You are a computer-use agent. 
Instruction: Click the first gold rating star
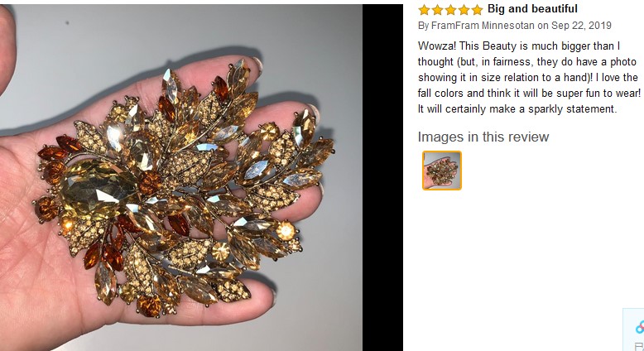pos(424,9)
